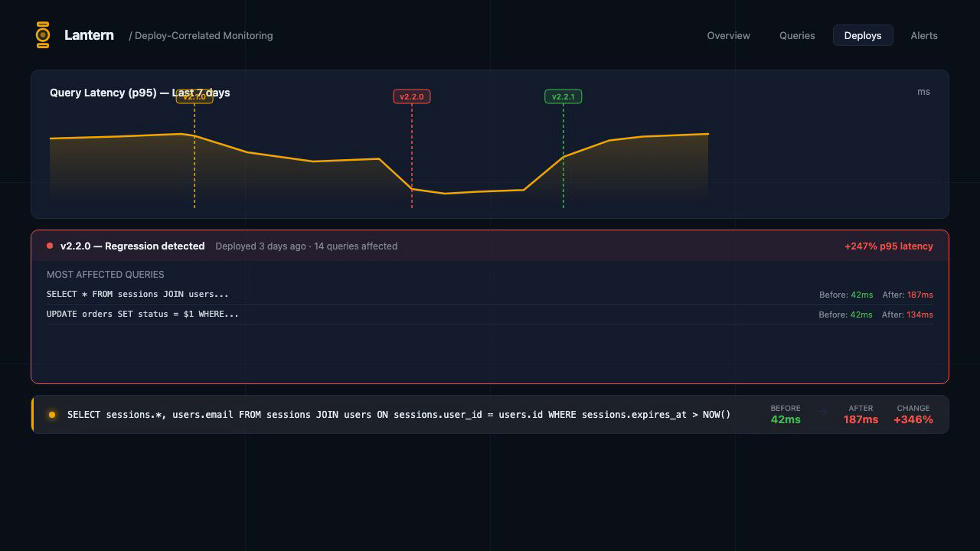Select the v2.2.1 deploy marker on the chart
This screenshot has width=980, height=551.
[563, 96]
